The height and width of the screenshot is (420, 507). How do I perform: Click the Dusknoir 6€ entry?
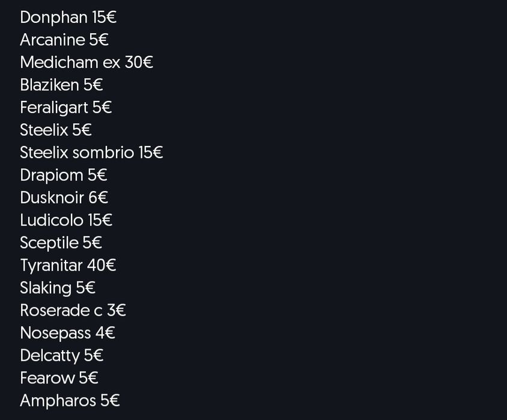tap(64, 198)
